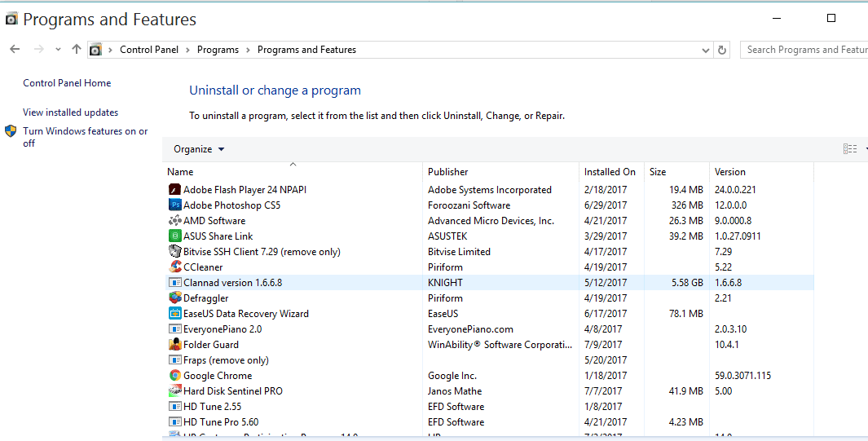
Task: Go back with the back arrow
Action: [x=15, y=49]
